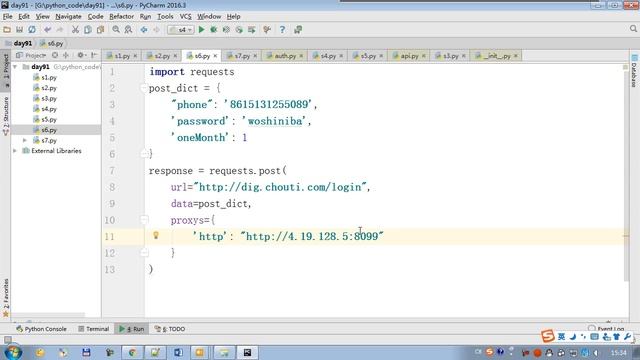Screen dimensions: 640x360
Task: Open the Favorites side panel
Action: (6, 298)
